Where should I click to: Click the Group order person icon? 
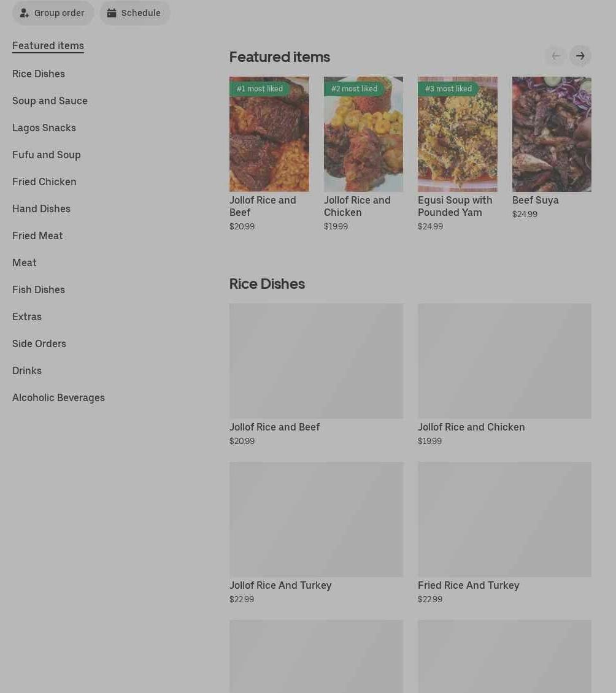coord(25,13)
